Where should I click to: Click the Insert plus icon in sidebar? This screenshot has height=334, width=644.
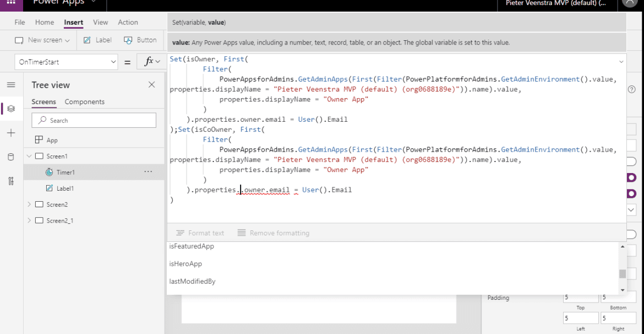pos(11,133)
